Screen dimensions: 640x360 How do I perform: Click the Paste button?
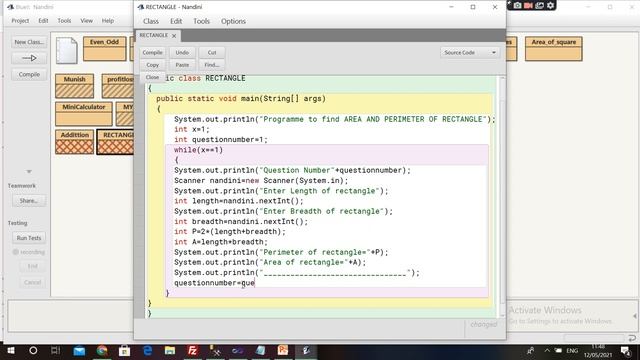(x=182, y=65)
